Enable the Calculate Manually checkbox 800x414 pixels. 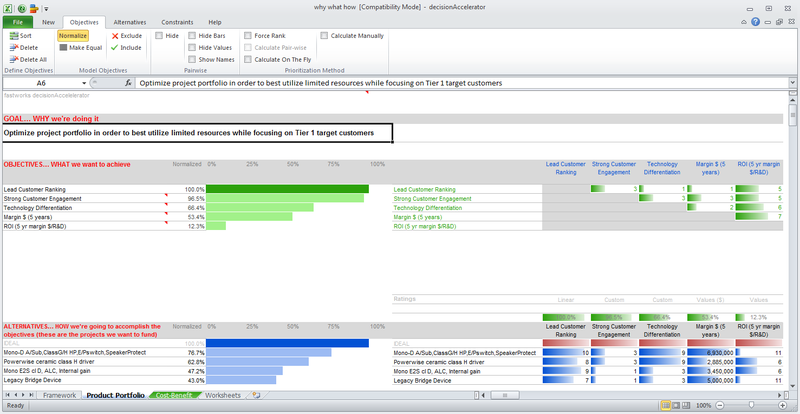pyautogui.click(x=324, y=36)
